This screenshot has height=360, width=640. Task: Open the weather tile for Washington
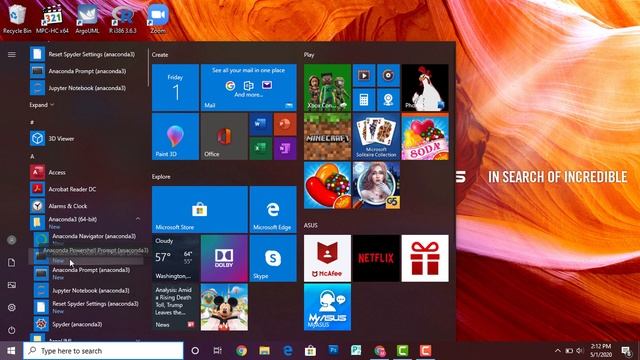[x=176, y=258]
